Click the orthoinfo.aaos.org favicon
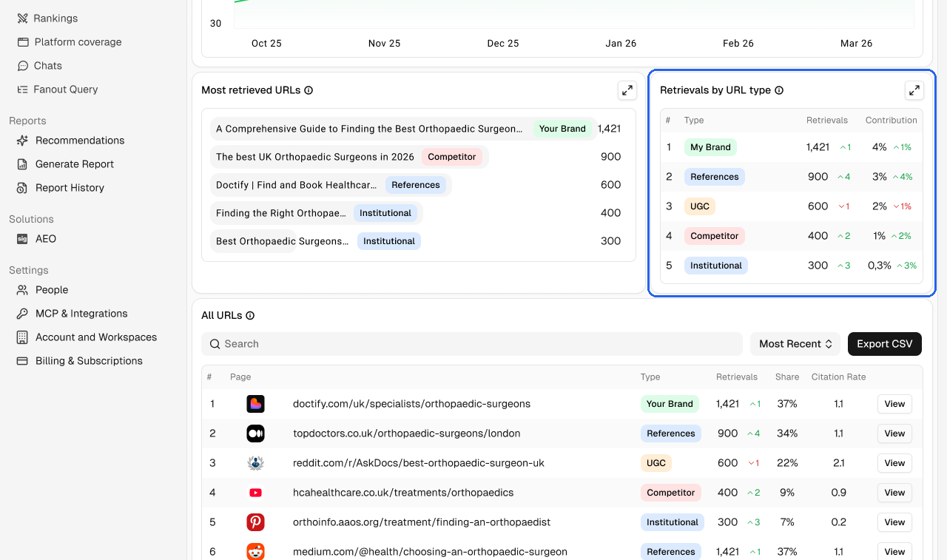Screen dimensions: 947x560 click(x=255, y=522)
